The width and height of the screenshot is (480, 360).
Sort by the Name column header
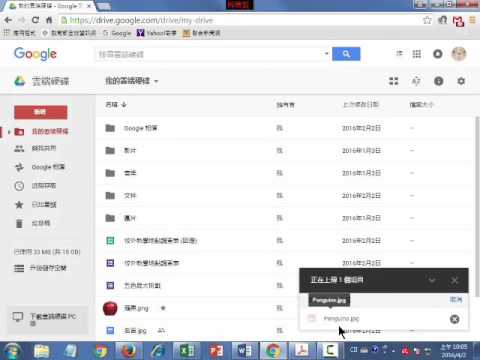coord(116,105)
